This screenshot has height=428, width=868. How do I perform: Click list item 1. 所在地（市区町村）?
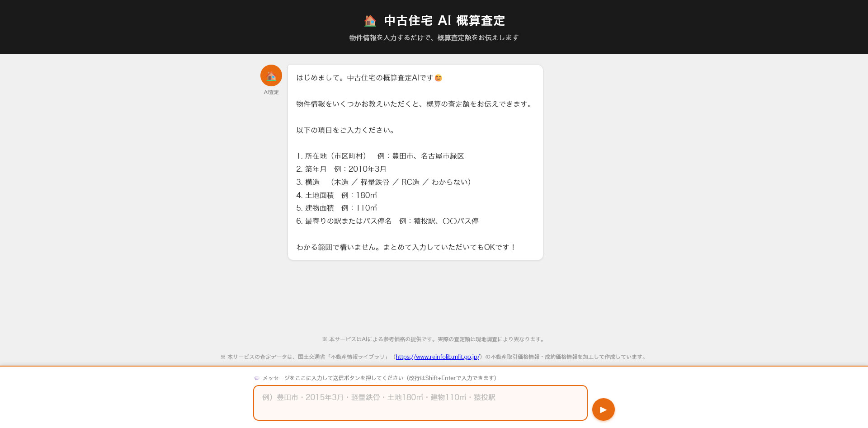point(380,156)
